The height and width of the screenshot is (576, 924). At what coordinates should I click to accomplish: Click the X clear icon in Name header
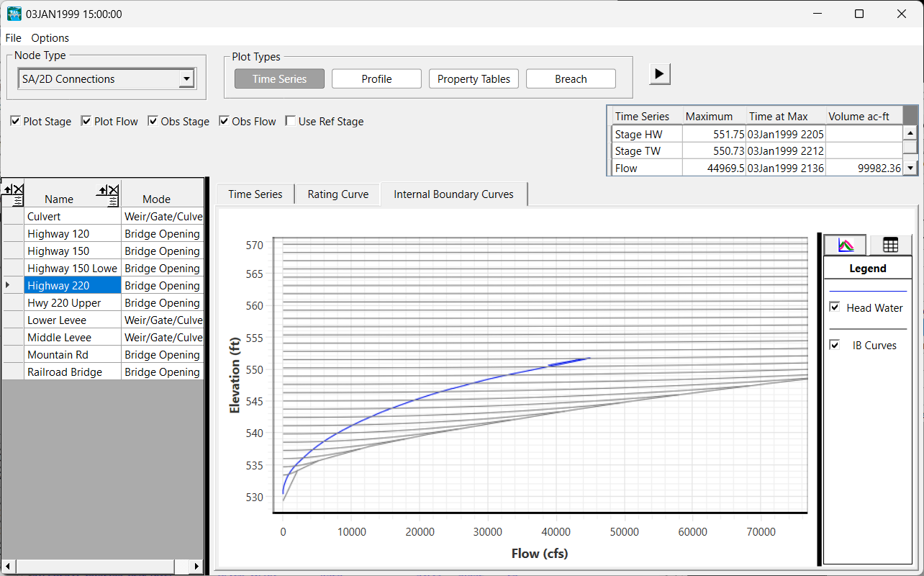point(113,190)
